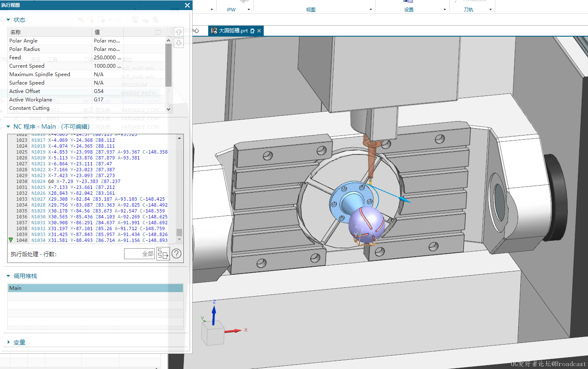Click the status table scrollbar thumb
The height and width of the screenshot is (369, 588).
169,65
